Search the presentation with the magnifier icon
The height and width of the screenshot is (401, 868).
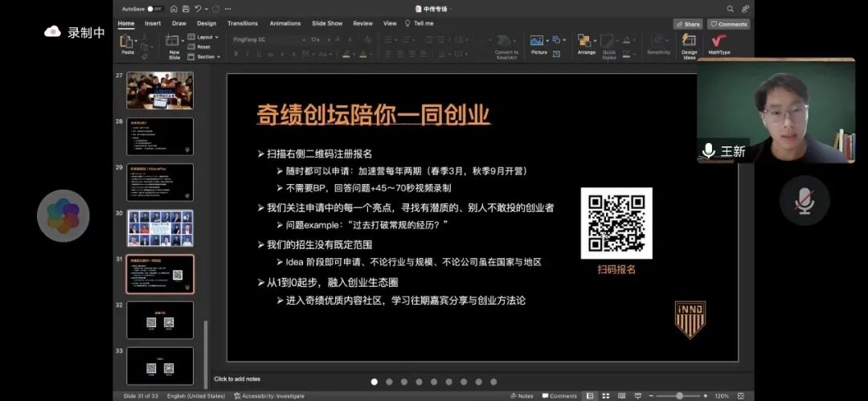[x=730, y=9]
